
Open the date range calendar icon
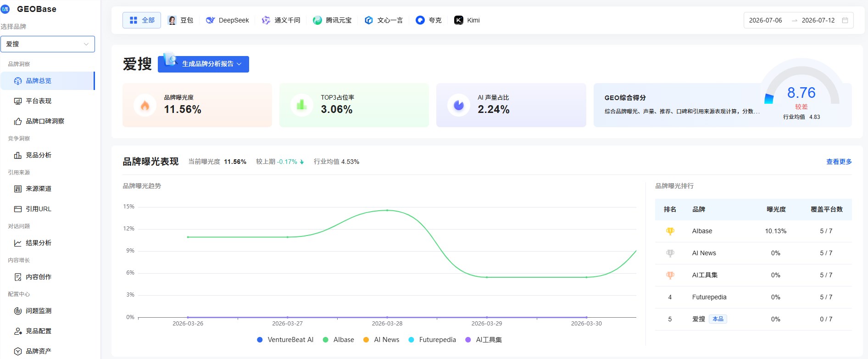[x=845, y=20]
